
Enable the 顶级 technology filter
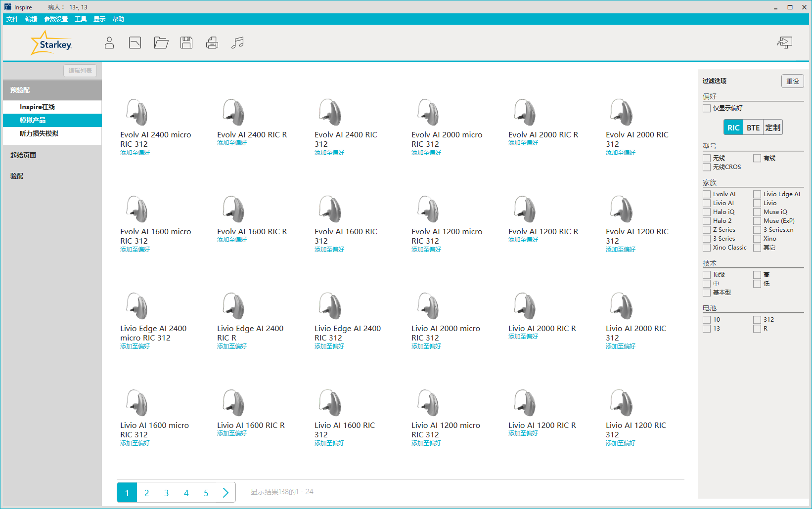tap(707, 275)
